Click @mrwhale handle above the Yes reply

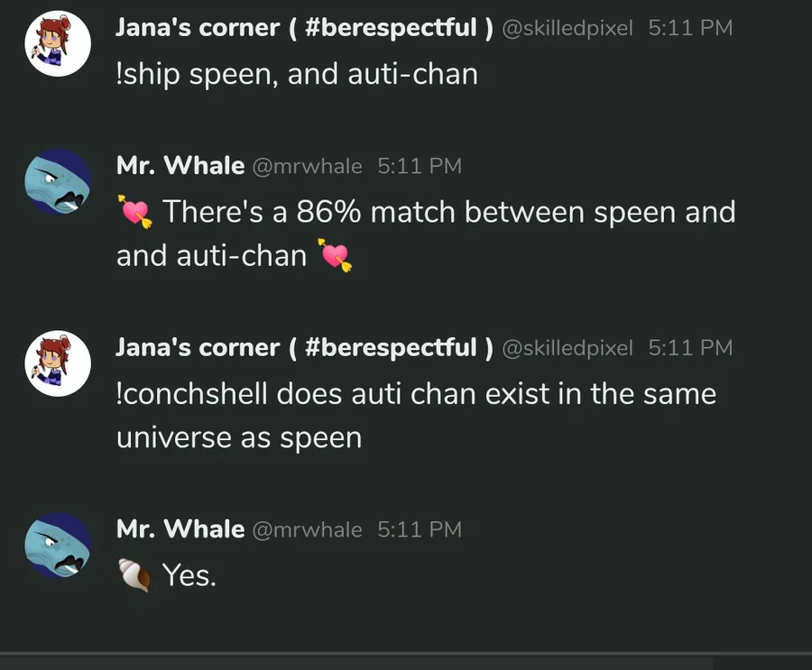coord(307,529)
